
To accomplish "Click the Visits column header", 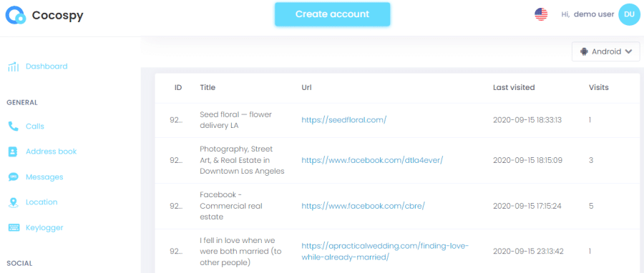I will point(599,87).
